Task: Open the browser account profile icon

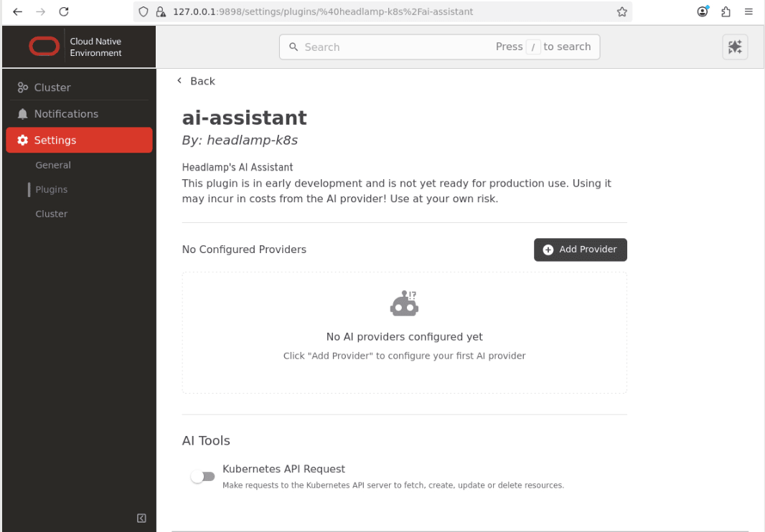Action: pyautogui.click(x=702, y=11)
